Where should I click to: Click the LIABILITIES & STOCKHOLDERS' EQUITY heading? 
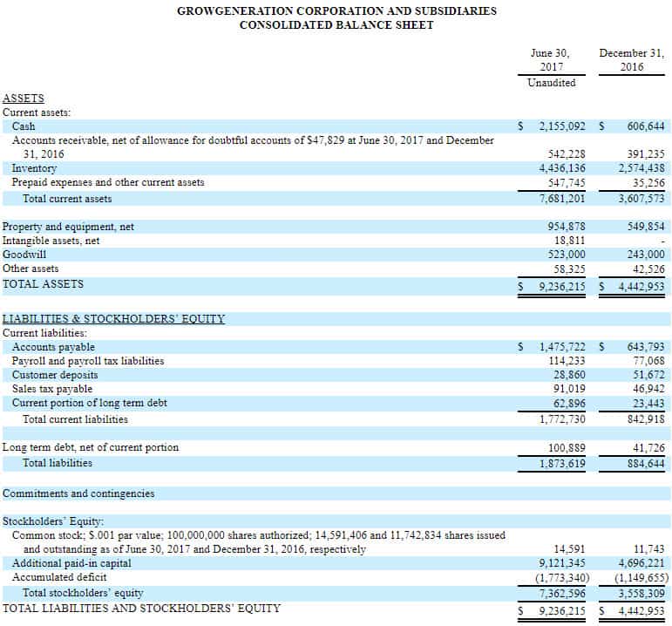113,319
